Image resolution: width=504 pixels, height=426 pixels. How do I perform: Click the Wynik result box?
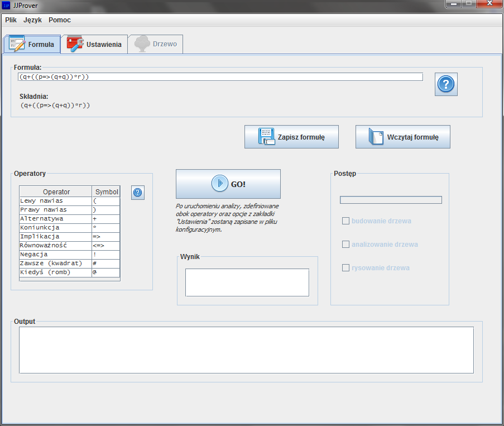point(247,283)
